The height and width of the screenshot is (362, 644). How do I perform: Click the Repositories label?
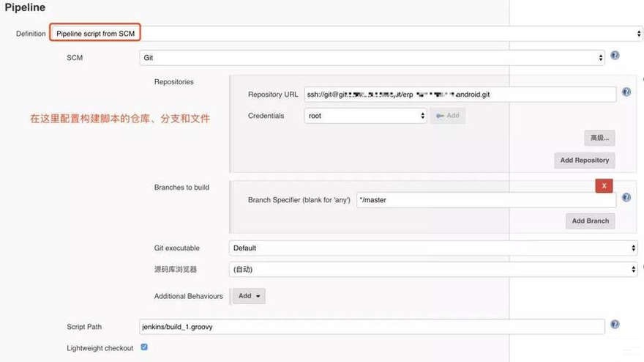[173, 82]
